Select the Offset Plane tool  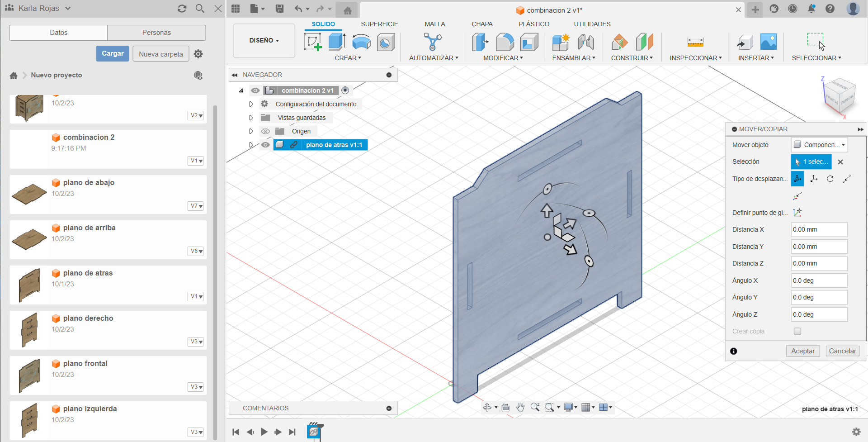620,42
